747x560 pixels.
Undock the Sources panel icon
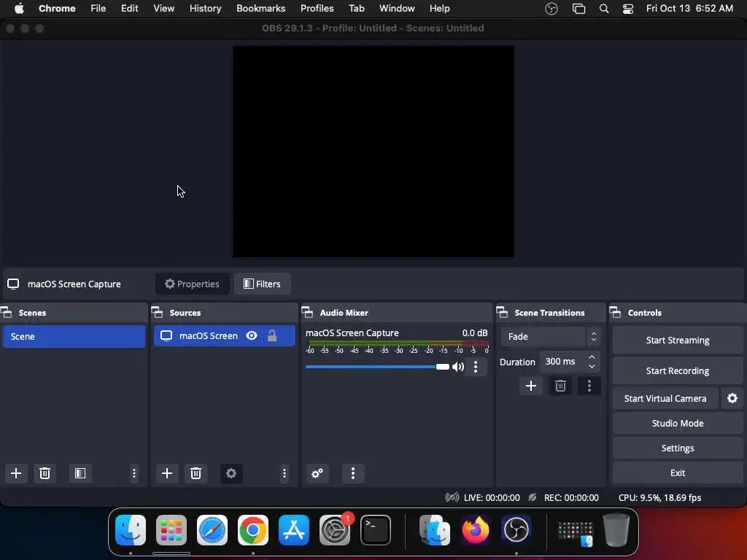click(x=158, y=312)
